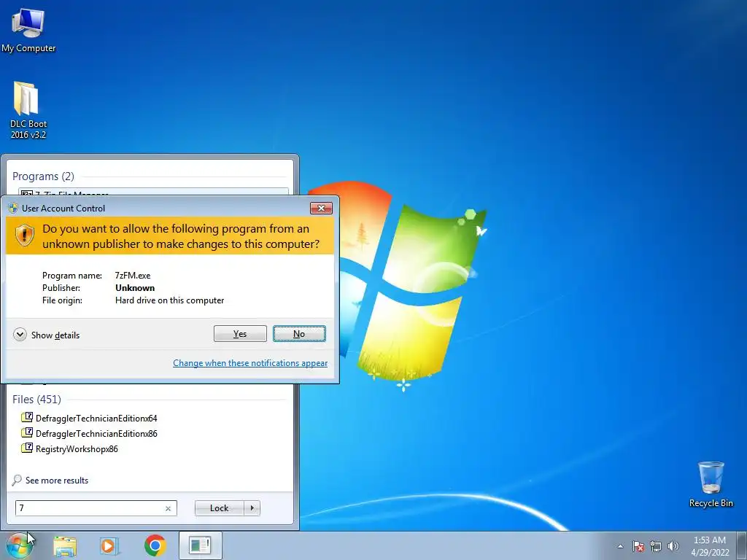
Task: Open DefragglerTechnicianEditionx64 file result
Action: click(x=89, y=418)
